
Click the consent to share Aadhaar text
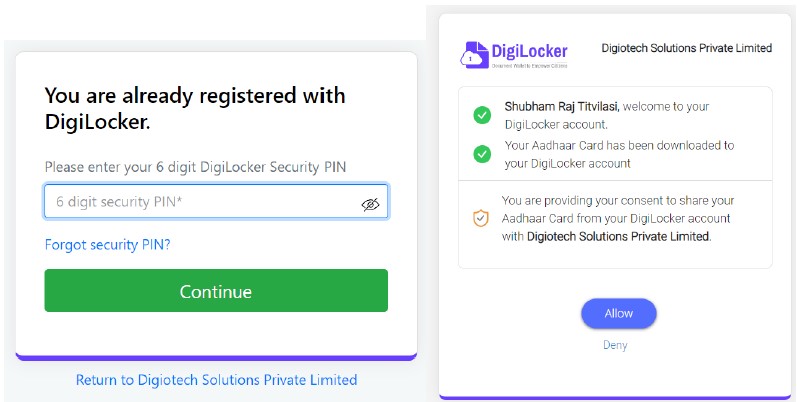(618, 218)
